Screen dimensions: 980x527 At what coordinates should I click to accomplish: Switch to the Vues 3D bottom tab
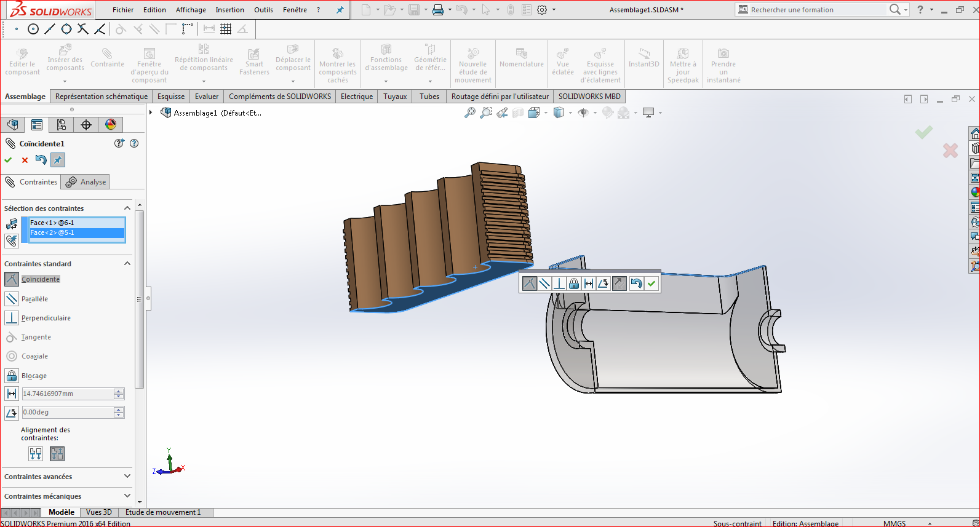tap(99, 512)
